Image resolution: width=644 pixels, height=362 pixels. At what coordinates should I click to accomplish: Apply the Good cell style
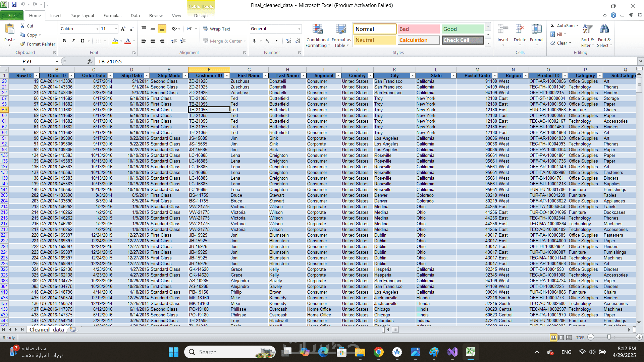pyautogui.click(x=462, y=29)
